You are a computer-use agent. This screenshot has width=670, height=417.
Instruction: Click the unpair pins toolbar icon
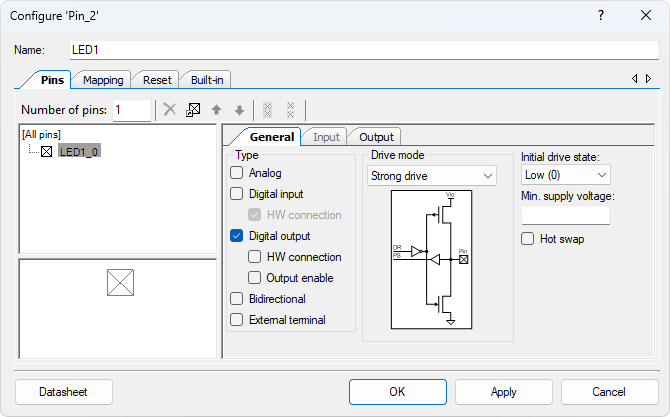coord(290,110)
